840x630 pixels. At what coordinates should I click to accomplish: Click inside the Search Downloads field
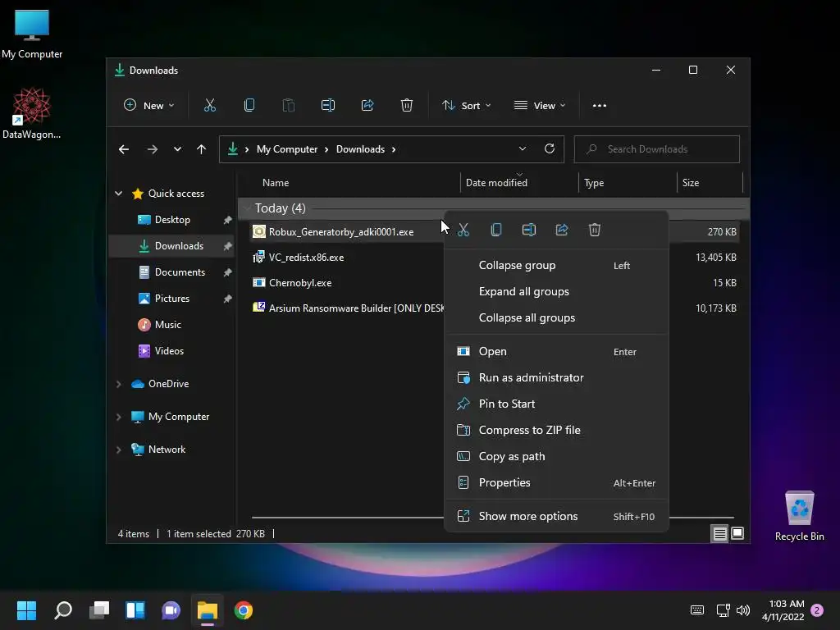[x=657, y=149]
